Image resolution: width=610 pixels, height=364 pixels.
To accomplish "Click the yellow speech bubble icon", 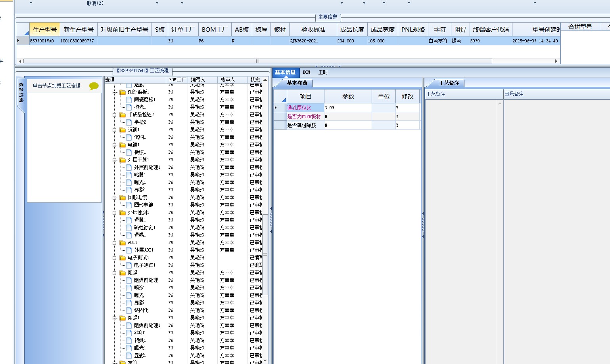I will tap(94, 86).
